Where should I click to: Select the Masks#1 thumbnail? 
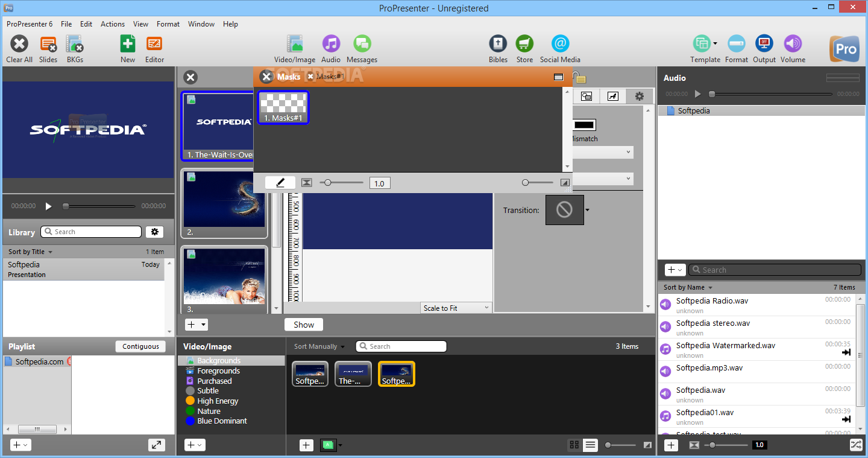283,107
